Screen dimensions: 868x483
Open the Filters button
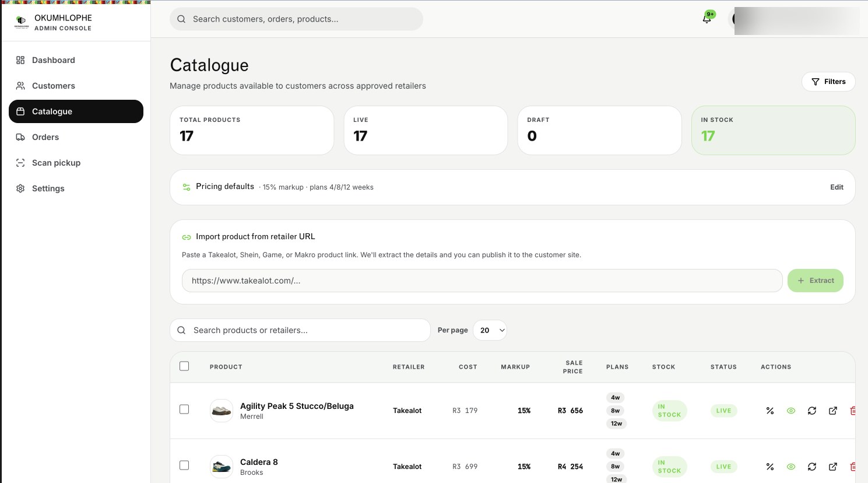(828, 82)
